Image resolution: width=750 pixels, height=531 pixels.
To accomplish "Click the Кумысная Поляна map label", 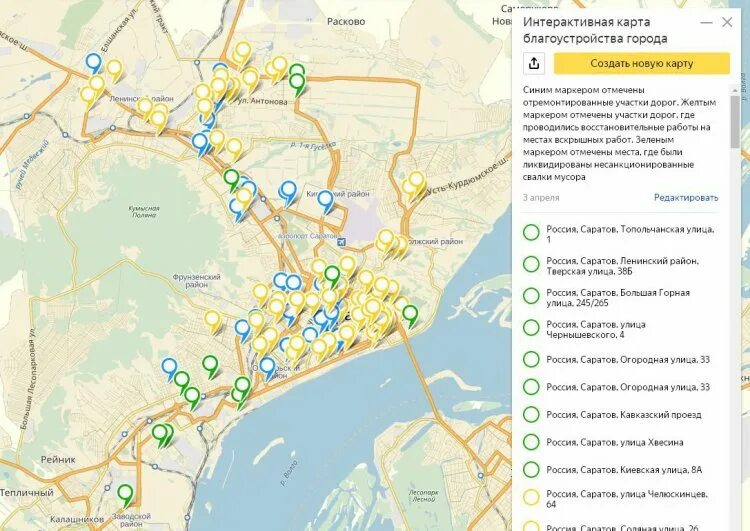I will click(x=144, y=211).
